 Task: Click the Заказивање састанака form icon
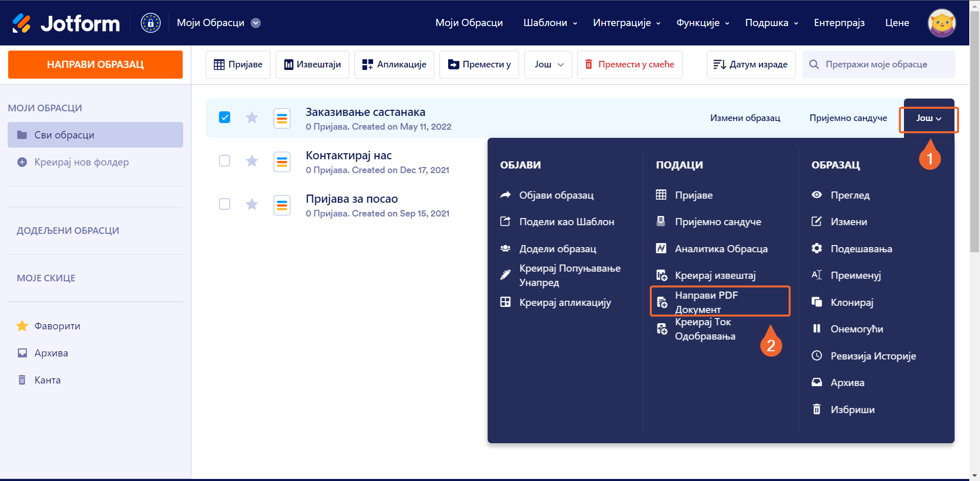coord(282,118)
